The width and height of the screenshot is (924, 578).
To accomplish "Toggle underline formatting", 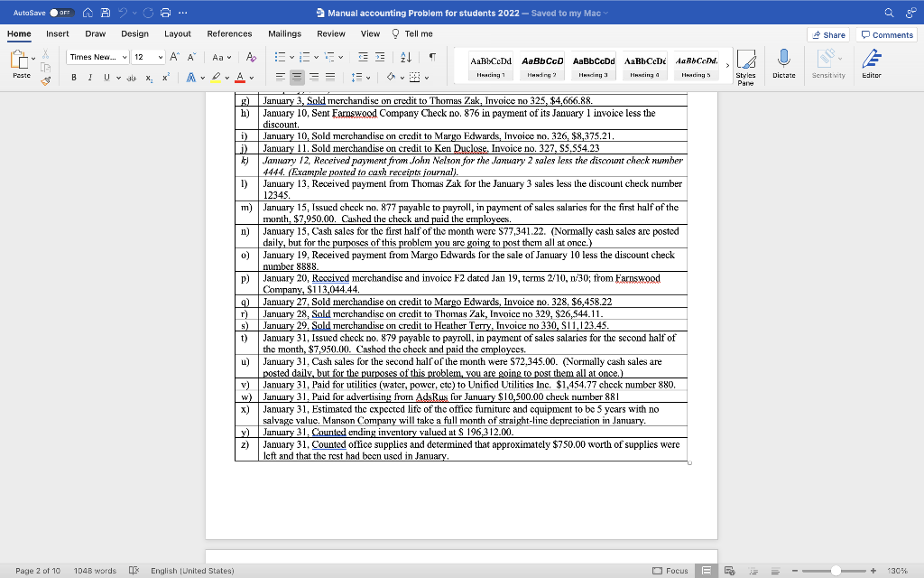I will coord(106,78).
